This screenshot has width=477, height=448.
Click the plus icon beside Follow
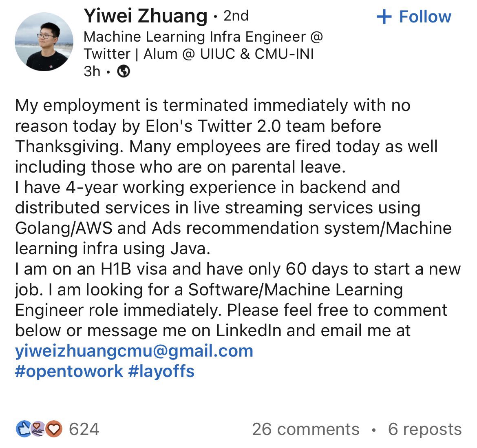click(x=384, y=17)
